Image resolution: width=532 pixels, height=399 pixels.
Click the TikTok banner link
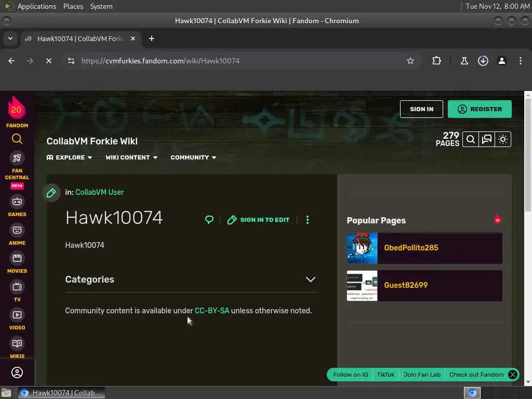pos(385,375)
